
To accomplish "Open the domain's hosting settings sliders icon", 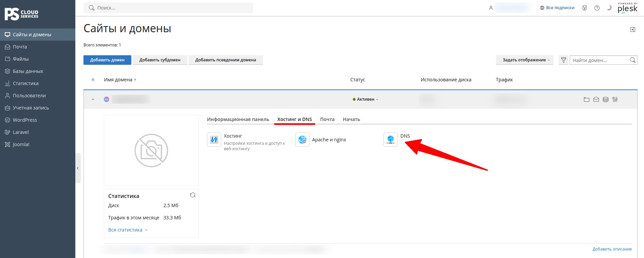I will pos(615,99).
